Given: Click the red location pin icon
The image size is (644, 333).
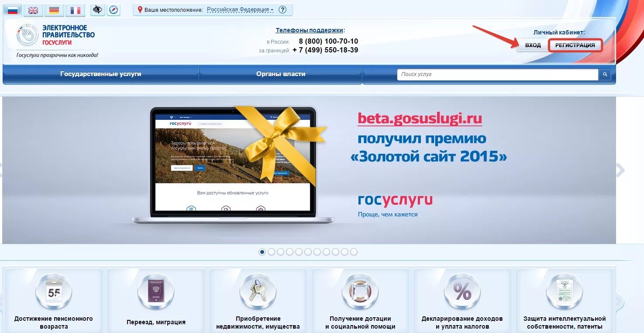Looking at the screenshot, I should coord(140,10).
